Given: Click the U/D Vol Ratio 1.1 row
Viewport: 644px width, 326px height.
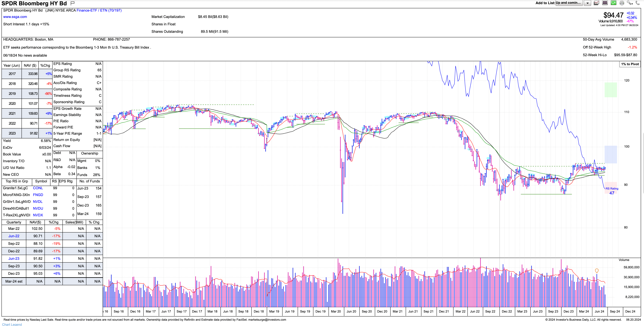Looking at the screenshot, I should [x=27, y=168].
